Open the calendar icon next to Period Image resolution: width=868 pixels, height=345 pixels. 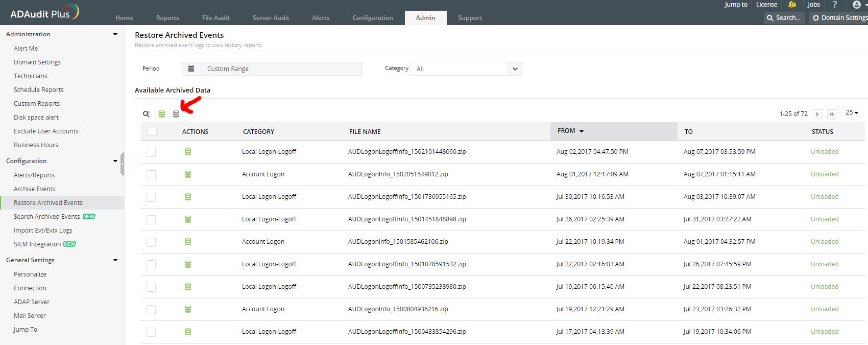(191, 68)
